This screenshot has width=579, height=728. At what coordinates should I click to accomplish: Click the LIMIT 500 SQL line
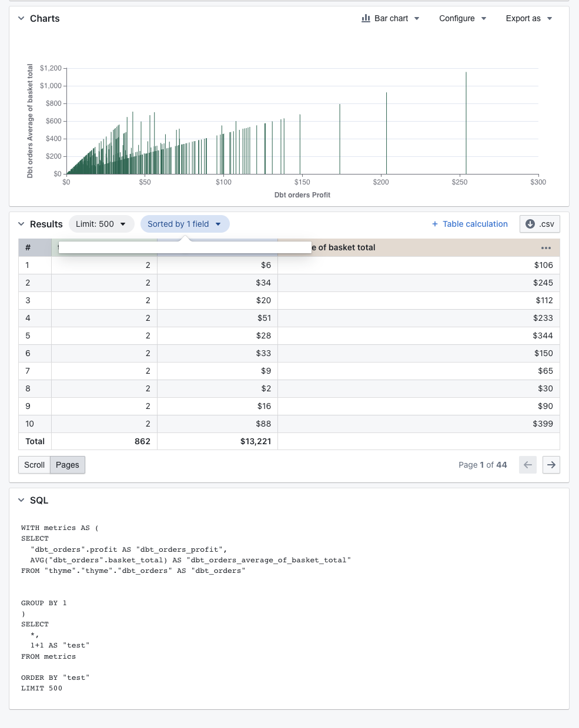[42, 688]
